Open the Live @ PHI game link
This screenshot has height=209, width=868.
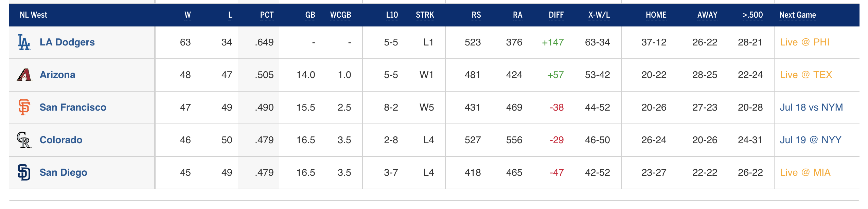coord(804,42)
